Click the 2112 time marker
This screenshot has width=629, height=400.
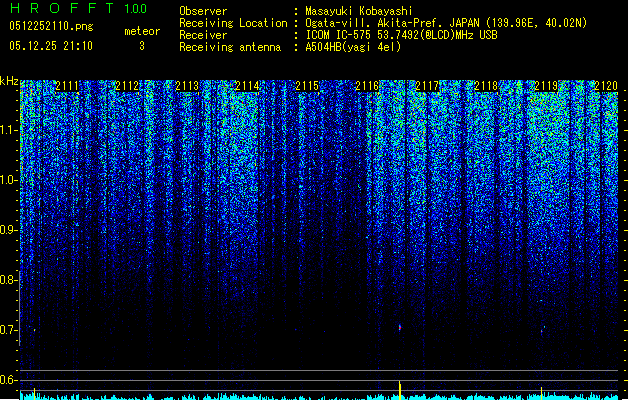127,86
